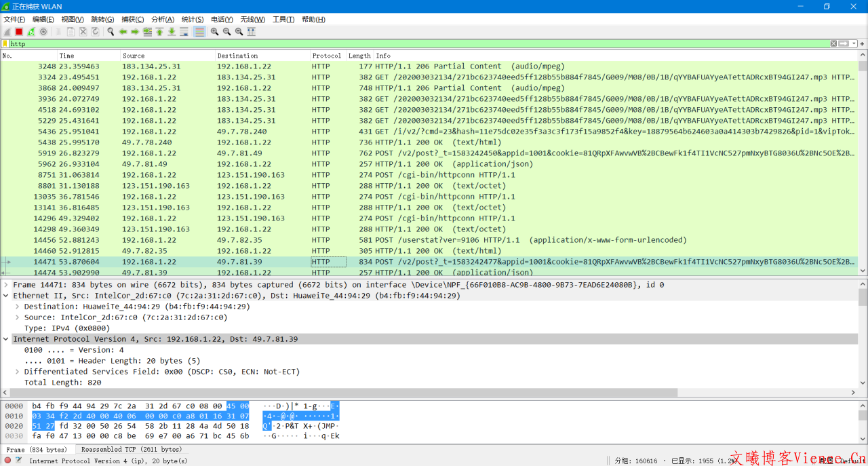Restart the current capture
This screenshot has width=868, height=466.
click(x=31, y=32)
